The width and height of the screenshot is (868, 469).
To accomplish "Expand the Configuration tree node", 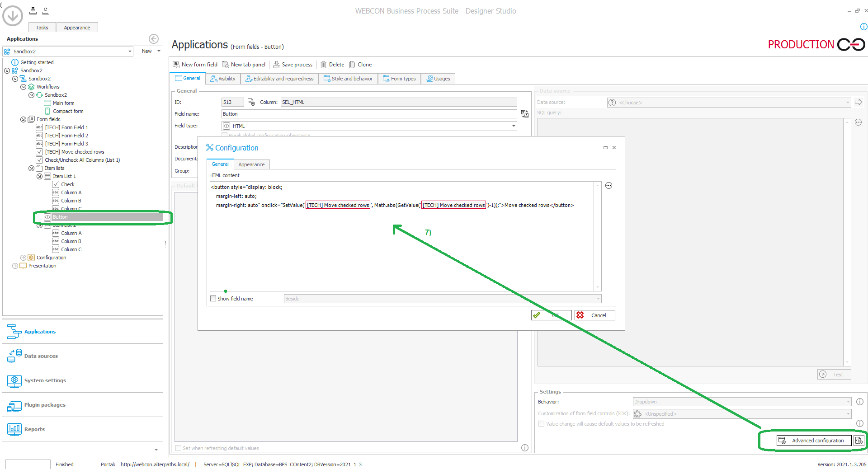I will [23, 258].
